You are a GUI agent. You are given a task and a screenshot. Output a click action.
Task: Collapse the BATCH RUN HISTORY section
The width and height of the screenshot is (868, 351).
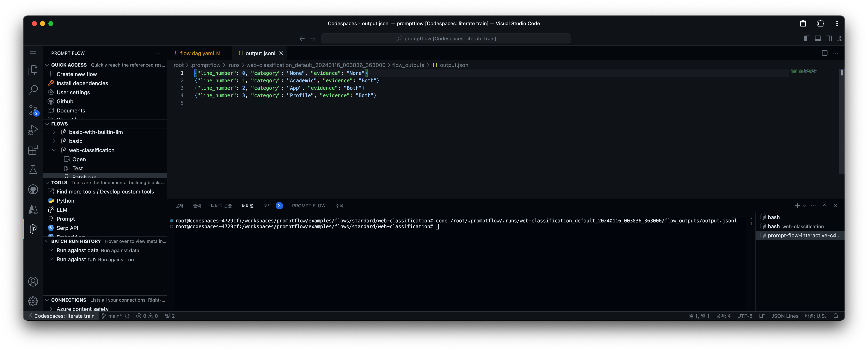tap(47, 241)
